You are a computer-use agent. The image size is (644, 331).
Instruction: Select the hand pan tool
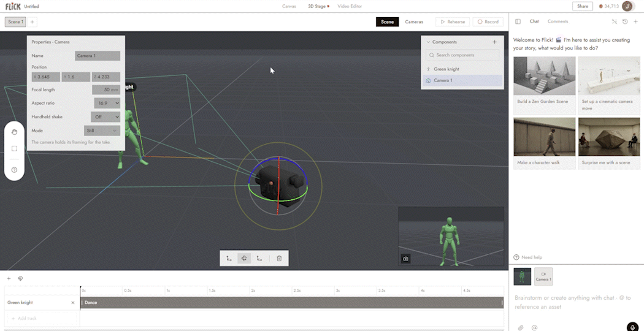tap(14, 132)
